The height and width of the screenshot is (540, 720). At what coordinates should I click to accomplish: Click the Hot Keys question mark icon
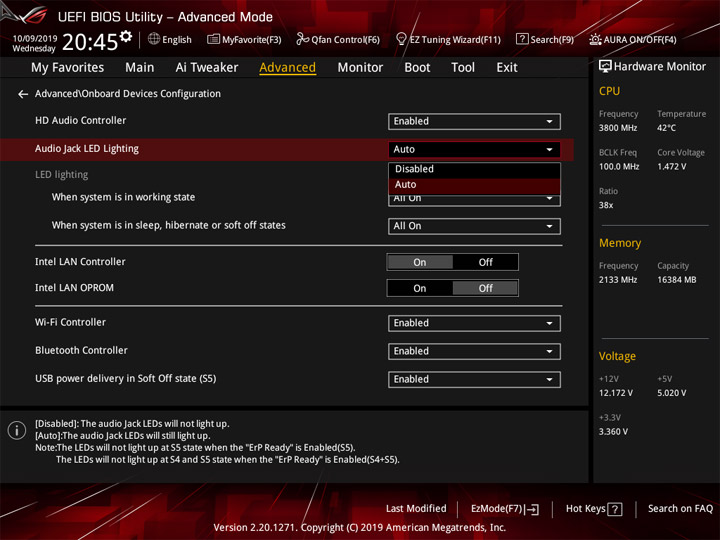coord(615,509)
